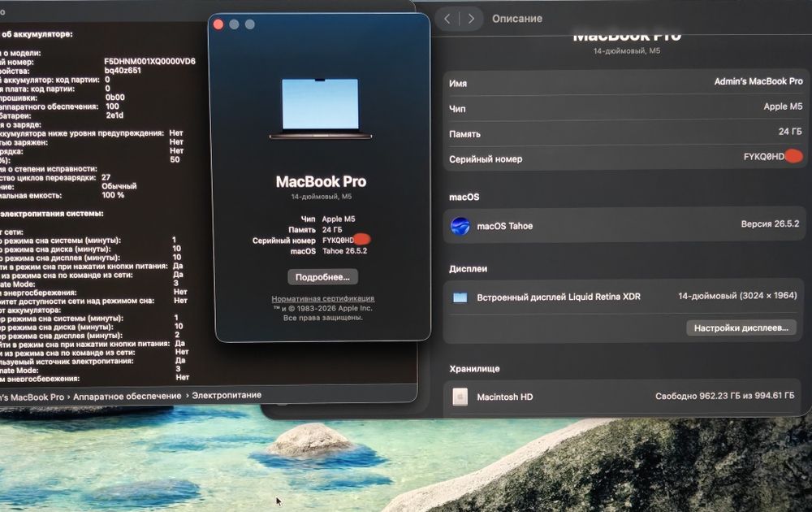This screenshot has height=512, width=812.
Task: Click Электропитание in the path bar
Action: click(x=227, y=395)
